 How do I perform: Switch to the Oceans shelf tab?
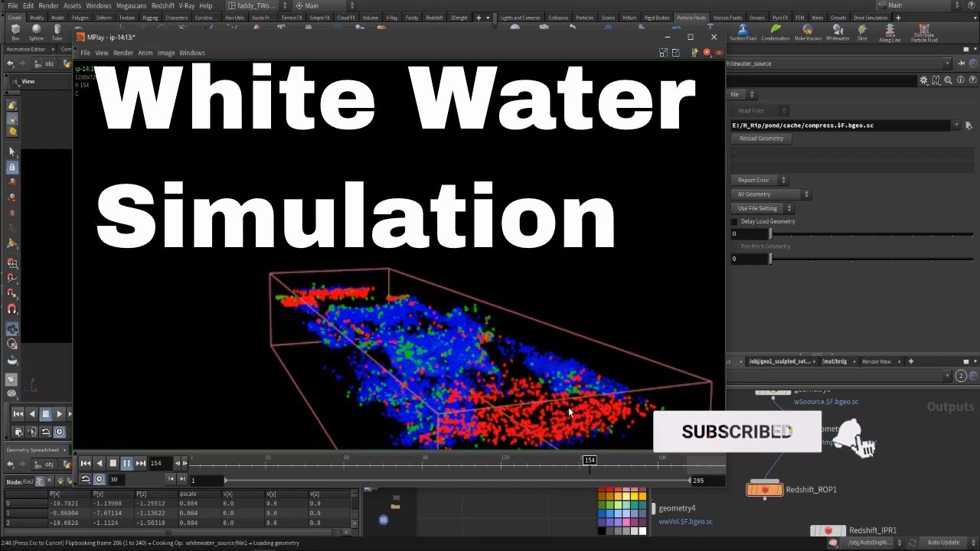(756, 18)
